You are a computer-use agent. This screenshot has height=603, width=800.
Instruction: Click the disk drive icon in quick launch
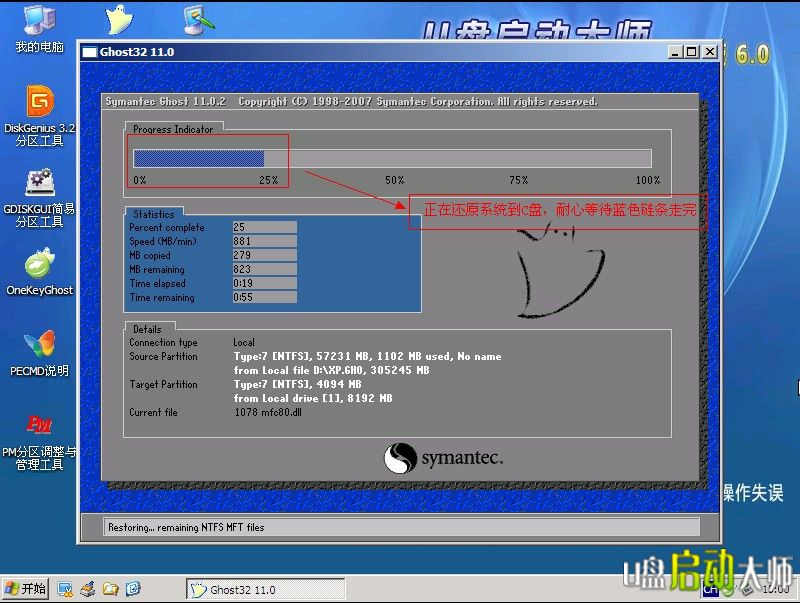point(88,589)
